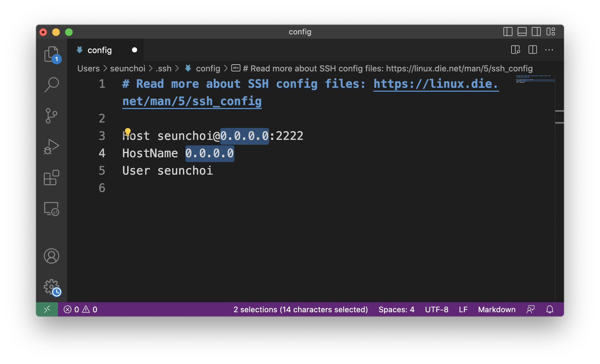Open the Accounts menu
The image size is (600, 364).
(x=52, y=256)
